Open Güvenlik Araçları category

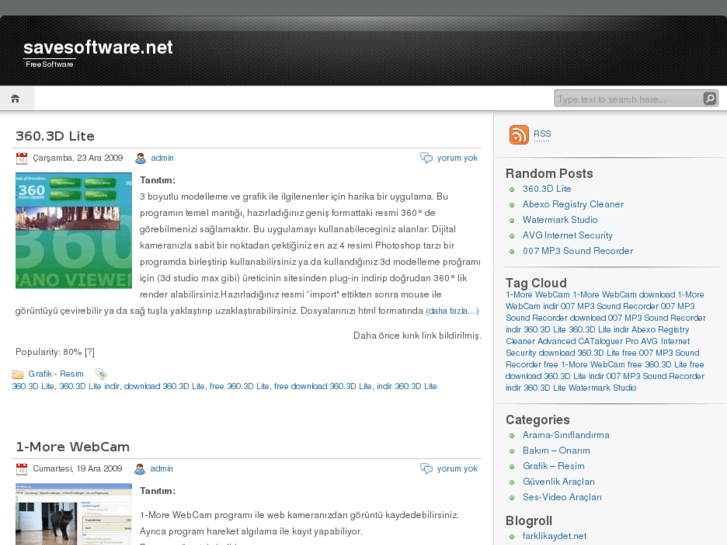(558, 482)
